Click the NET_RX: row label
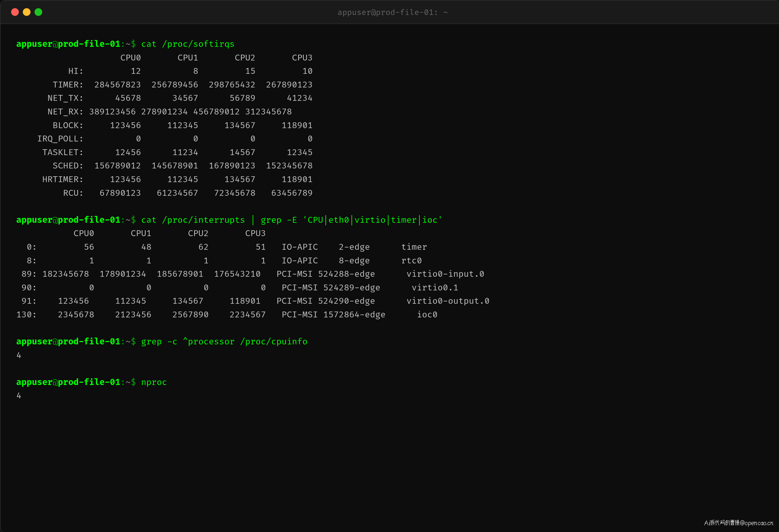The width and height of the screenshot is (779, 532). (x=65, y=112)
